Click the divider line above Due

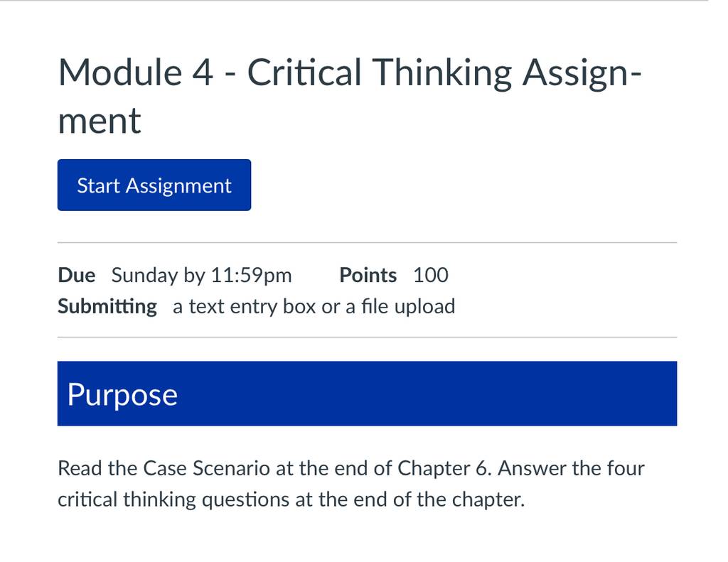(x=368, y=242)
